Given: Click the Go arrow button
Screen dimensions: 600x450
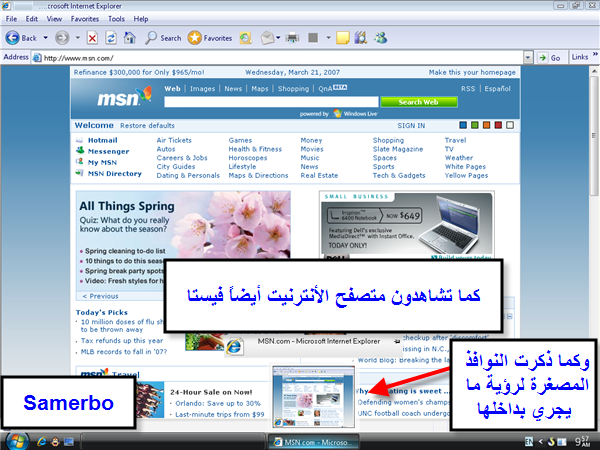Looking at the screenshot, I should 549,58.
